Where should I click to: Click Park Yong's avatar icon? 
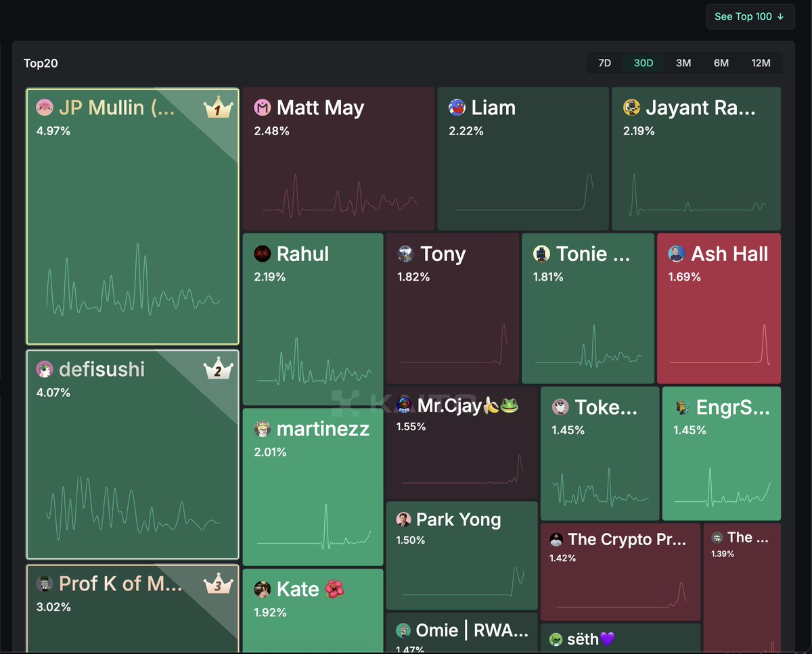pos(403,519)
